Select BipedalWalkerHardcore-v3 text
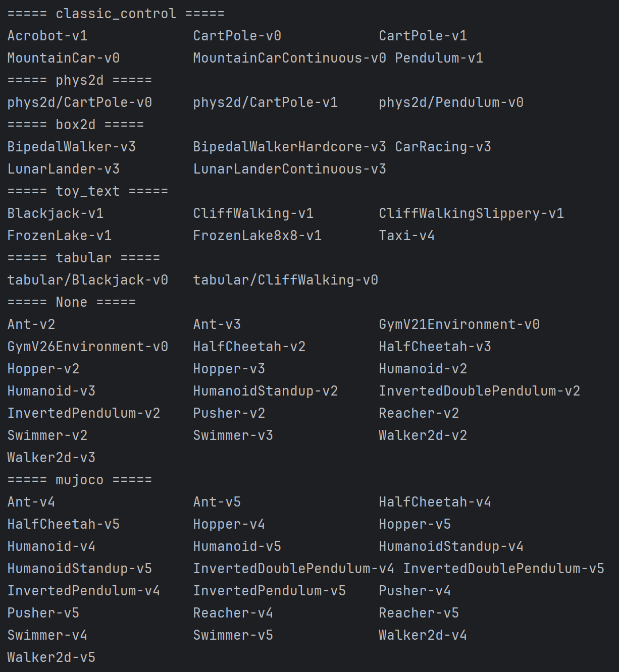This screenshot has width=619, height=672. click(290, 147)
